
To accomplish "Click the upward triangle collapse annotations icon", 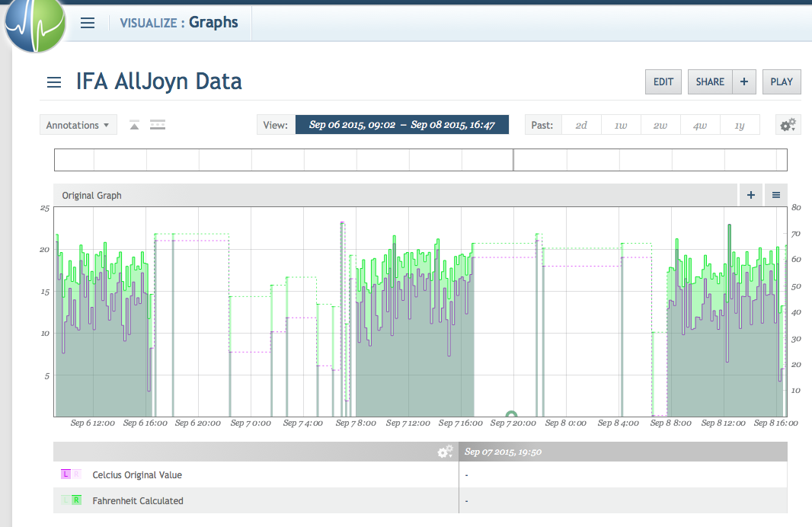I will point(134,125).
